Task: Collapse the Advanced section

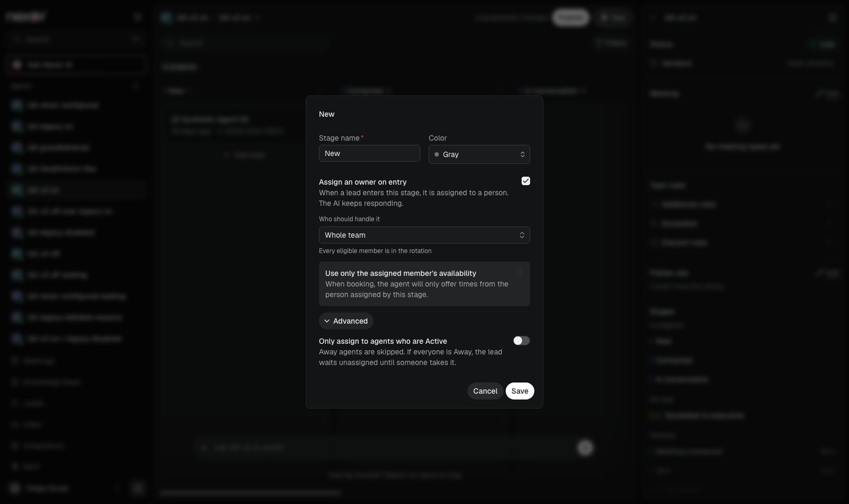Action: pyautogui.click(x=346, y=321)
